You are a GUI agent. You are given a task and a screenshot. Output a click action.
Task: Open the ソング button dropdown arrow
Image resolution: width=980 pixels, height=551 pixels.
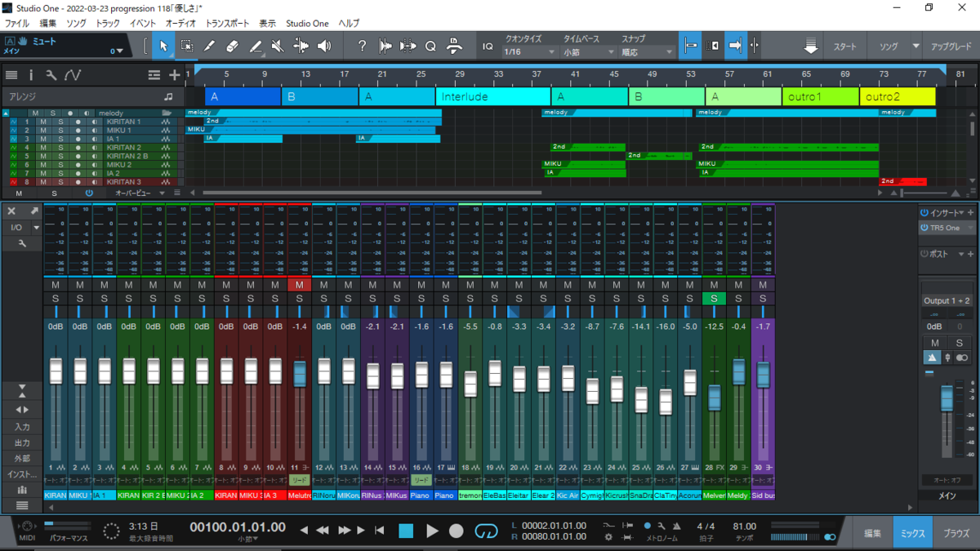click(916, 47)
